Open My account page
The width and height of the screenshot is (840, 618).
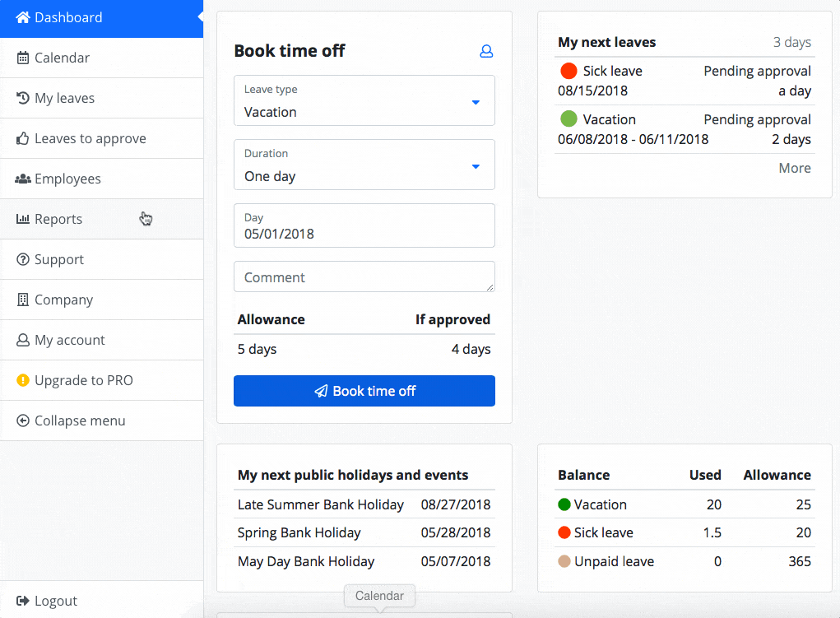point(69,340)
